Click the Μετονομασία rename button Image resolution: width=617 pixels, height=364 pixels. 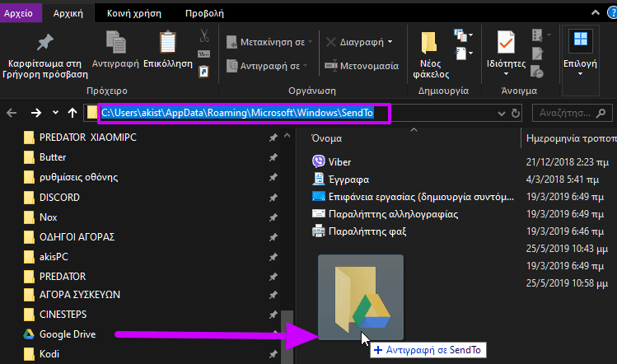point(362,66)
